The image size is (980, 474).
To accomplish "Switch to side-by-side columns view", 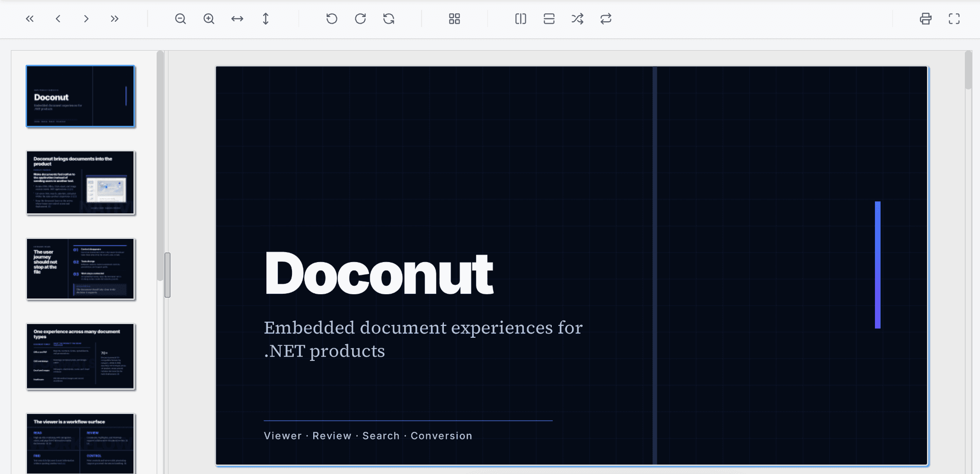I will (x=521, y=19).
